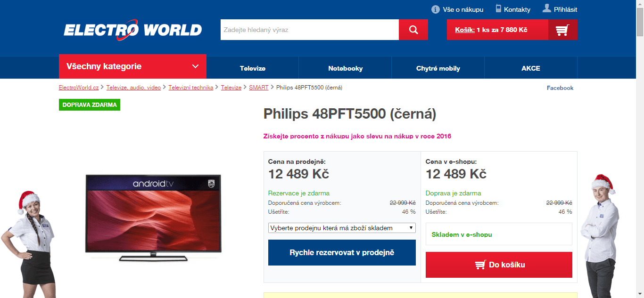Click the user icon beside Přihlásit

click(547, 8)
